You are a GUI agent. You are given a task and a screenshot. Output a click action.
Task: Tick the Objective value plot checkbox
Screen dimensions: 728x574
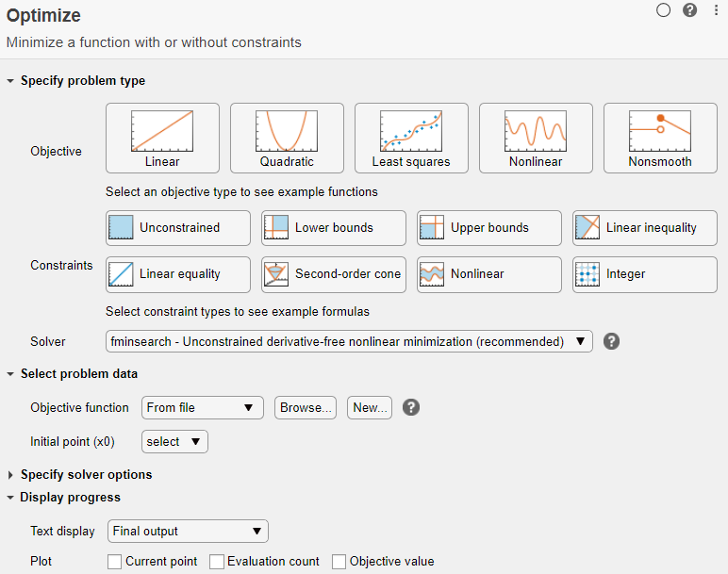coord(339,562)
